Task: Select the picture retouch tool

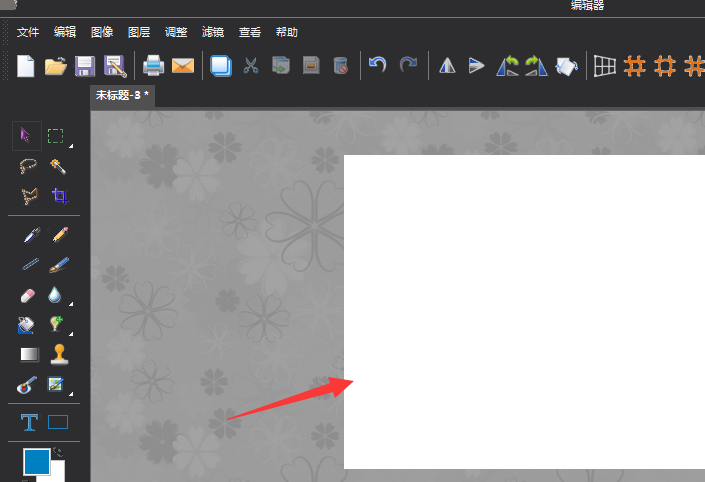Action: (x=56, y=384)
